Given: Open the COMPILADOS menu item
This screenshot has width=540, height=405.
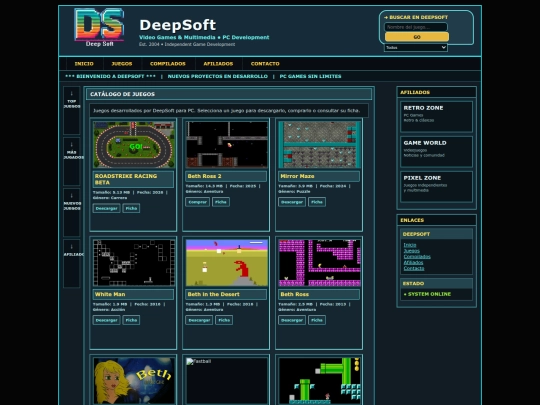Looking at the screenshot, I should coord(168,64).
